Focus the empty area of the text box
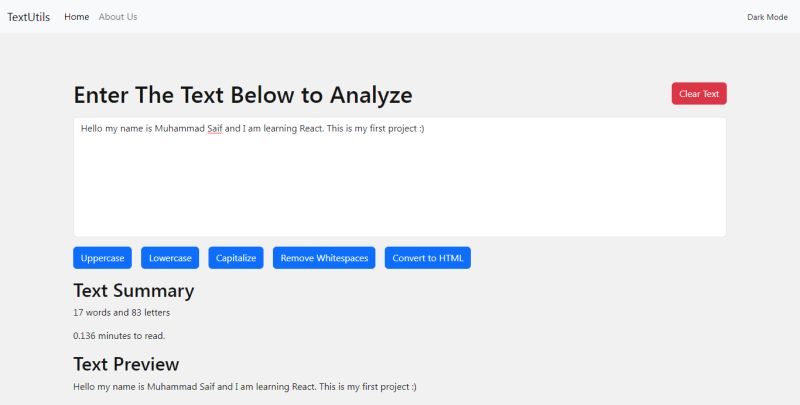The image size is (800, 405). click(400, 190)
